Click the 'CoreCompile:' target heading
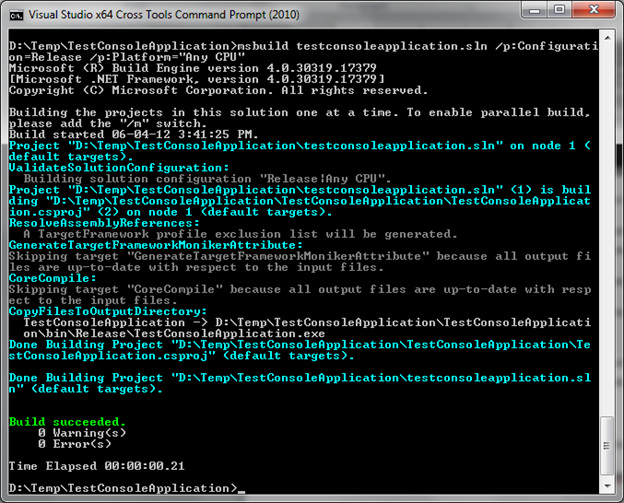Screen dimensions: 624x503 pos(53,278)
